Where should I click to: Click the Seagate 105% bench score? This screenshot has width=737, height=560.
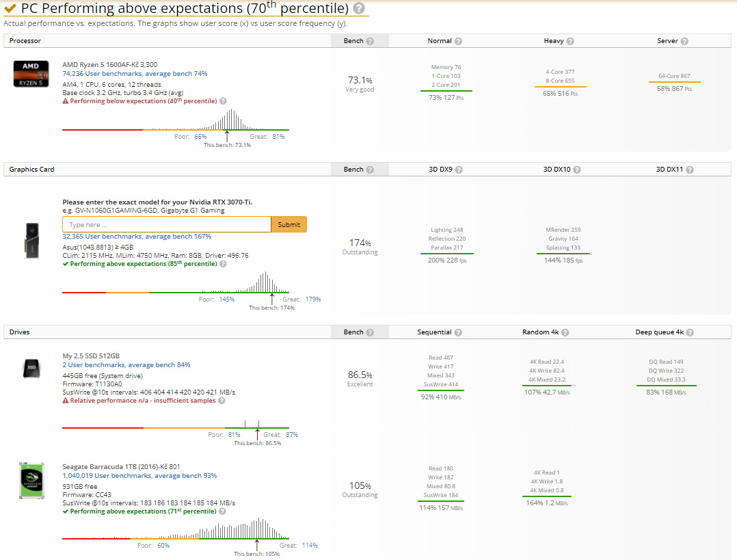[360, 485]
